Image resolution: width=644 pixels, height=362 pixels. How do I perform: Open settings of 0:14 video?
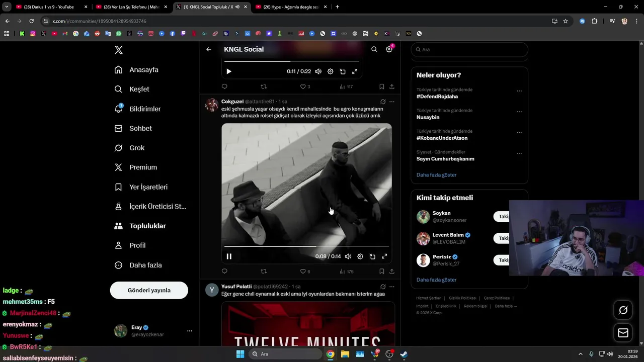pyautogui.click(x=360, y=256)
